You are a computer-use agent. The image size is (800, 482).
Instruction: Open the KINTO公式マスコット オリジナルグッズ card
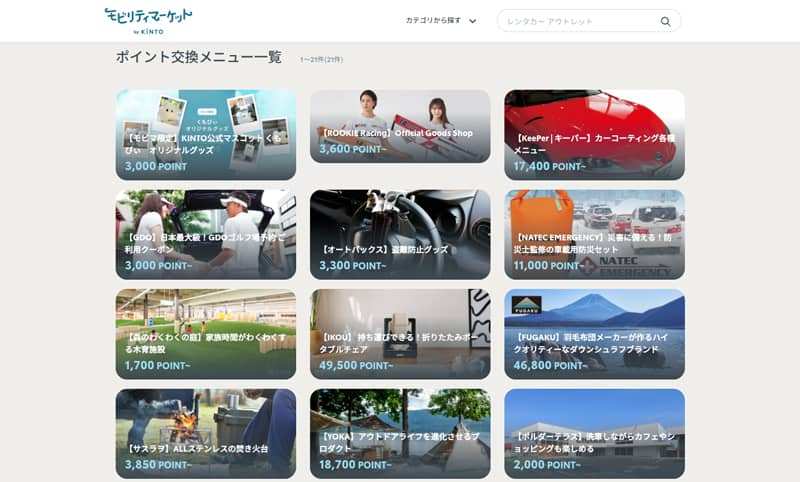click(206, 135)
